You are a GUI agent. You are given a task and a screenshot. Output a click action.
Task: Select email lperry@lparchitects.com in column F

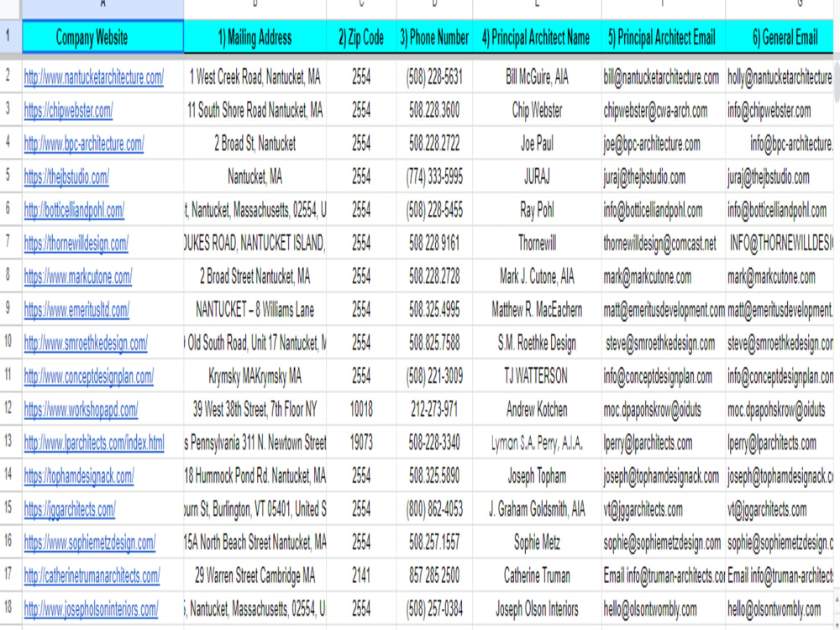(664, 443)
